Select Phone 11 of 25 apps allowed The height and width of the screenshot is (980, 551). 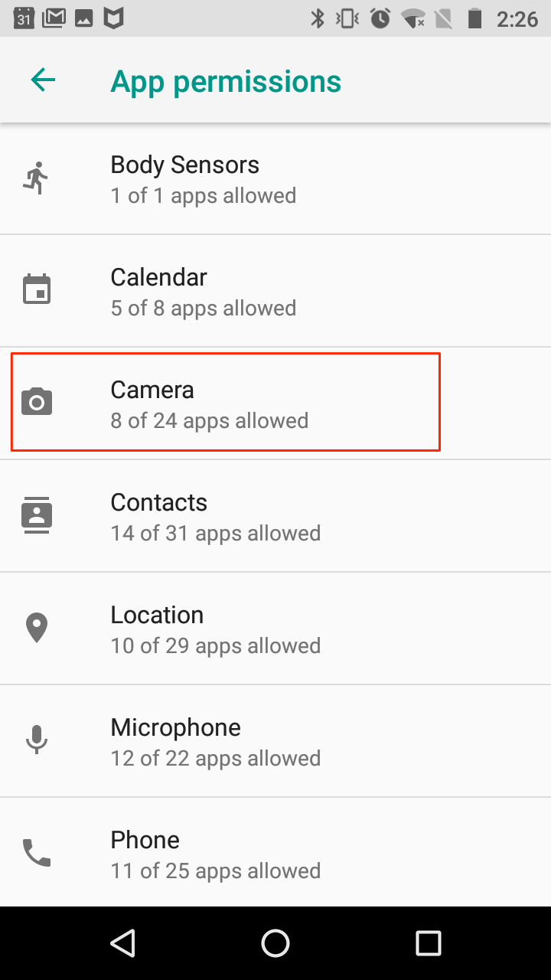275,852
